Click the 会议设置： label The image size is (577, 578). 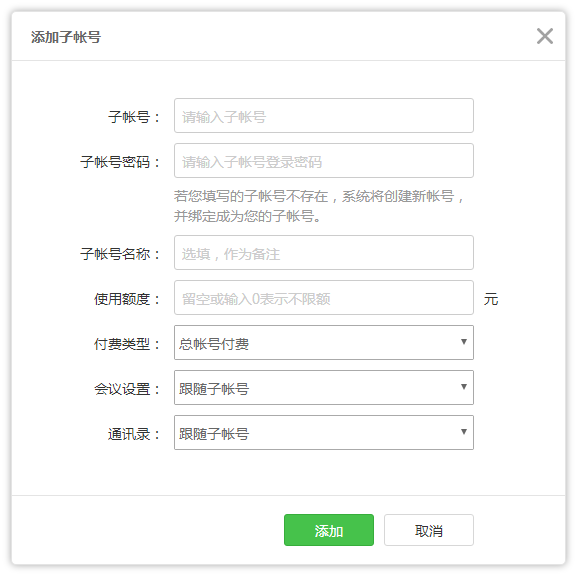pyautogui.click(x=127, y=389)
